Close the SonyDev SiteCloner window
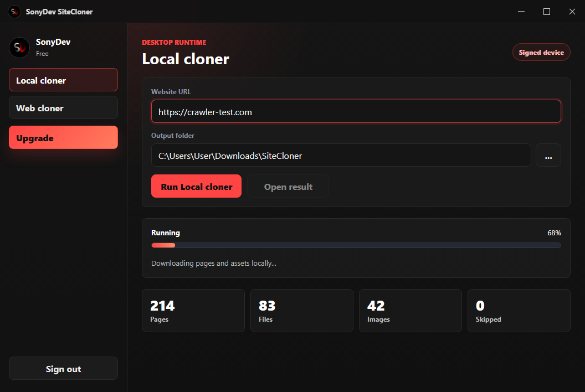 coord(572,12)
